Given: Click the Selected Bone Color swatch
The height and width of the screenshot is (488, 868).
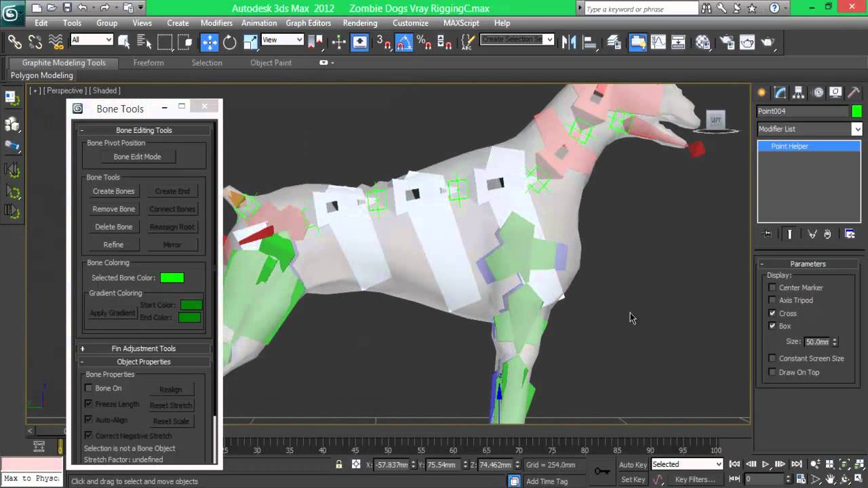Looking at the screenshot, I should [172, 278].
